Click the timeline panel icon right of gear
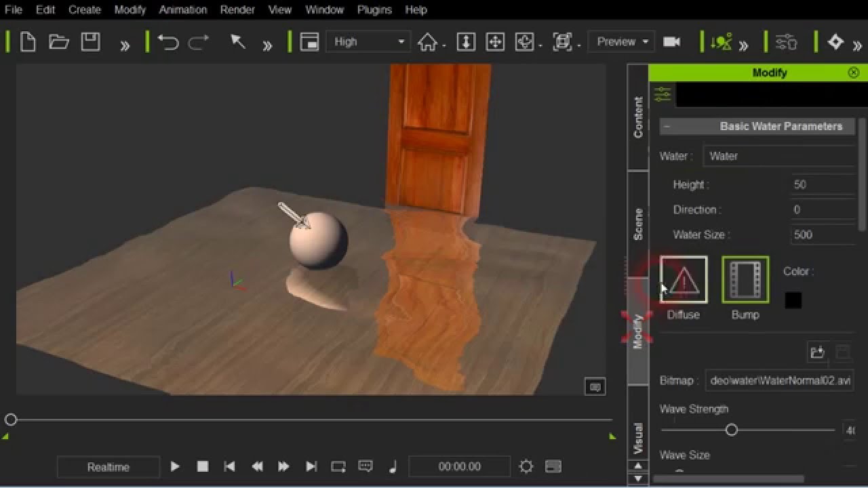 point(553,466)
